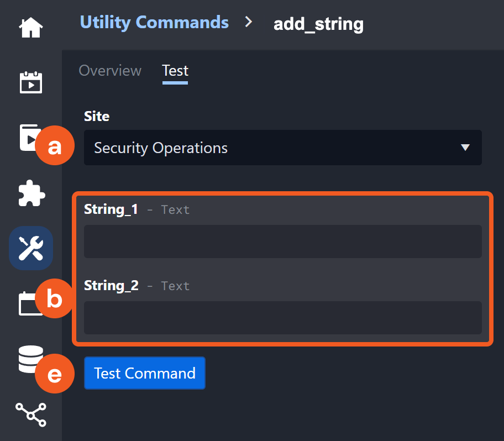Select the wrench and screwdriver utilities icon
The image size is (504, 441).
click(31, 248)
